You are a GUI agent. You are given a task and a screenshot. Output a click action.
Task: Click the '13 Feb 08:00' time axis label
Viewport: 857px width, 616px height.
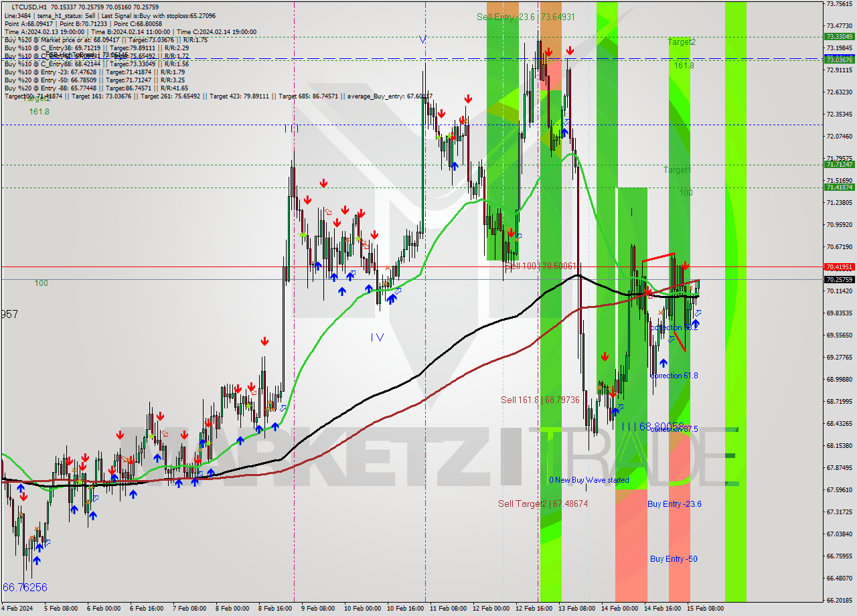coord(576,609)
